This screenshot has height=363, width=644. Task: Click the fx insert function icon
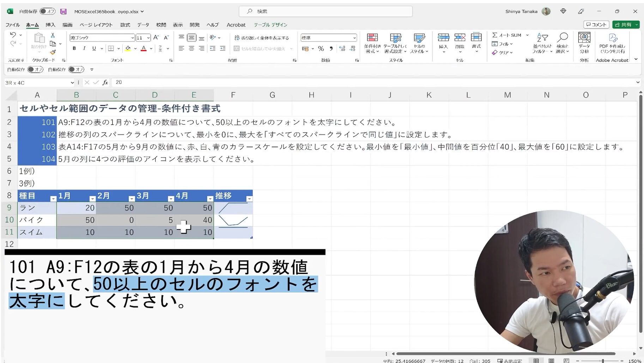105,82
